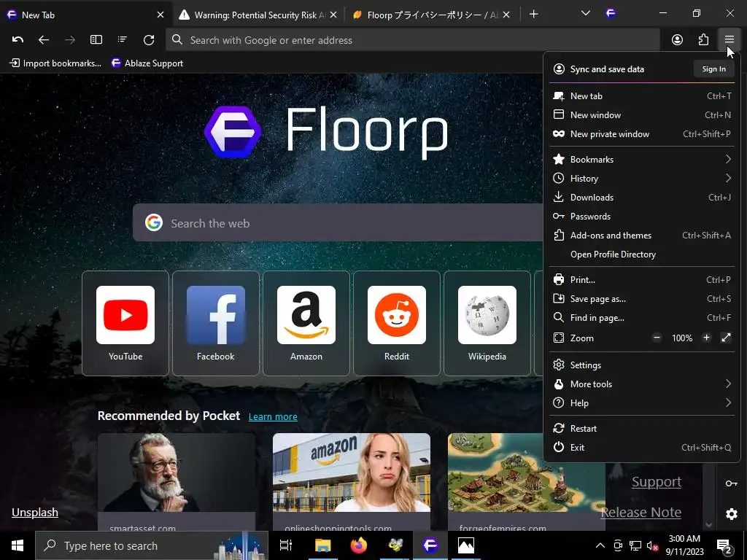Toggle the sidebar panel icon
Screen dimensions: 747x560
tap(96, 40)
